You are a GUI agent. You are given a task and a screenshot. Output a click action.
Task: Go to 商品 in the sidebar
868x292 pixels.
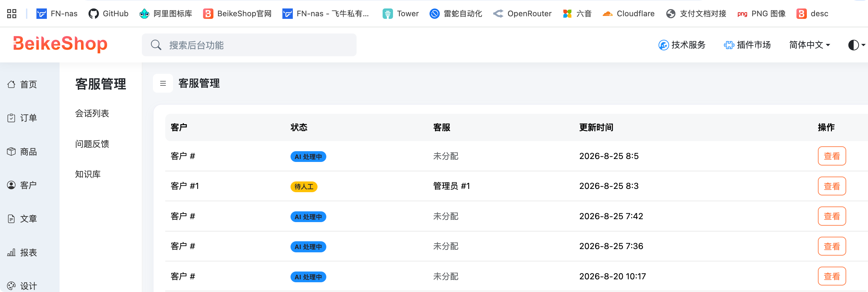(22, 152)
